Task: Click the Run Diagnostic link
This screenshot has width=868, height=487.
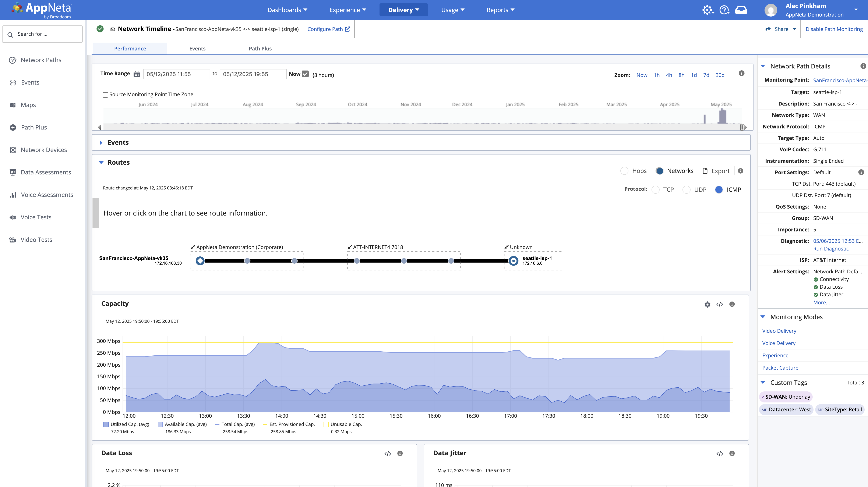Action: tap(831, 249)
